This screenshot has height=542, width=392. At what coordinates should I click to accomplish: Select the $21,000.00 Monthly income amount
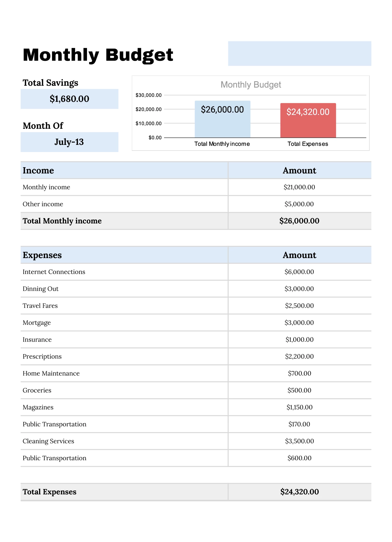[299, 187]
